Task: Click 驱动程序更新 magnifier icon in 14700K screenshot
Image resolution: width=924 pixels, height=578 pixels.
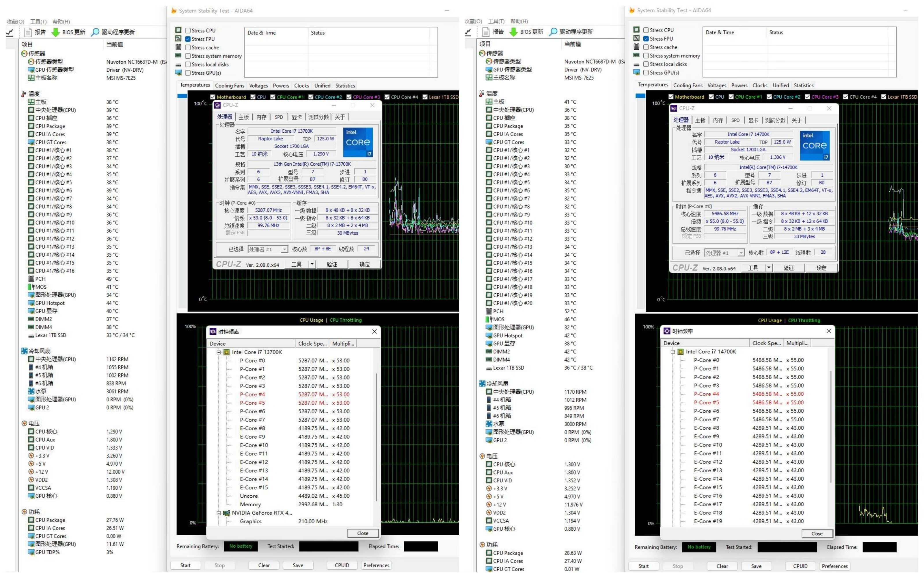Action: pos(553,32)
